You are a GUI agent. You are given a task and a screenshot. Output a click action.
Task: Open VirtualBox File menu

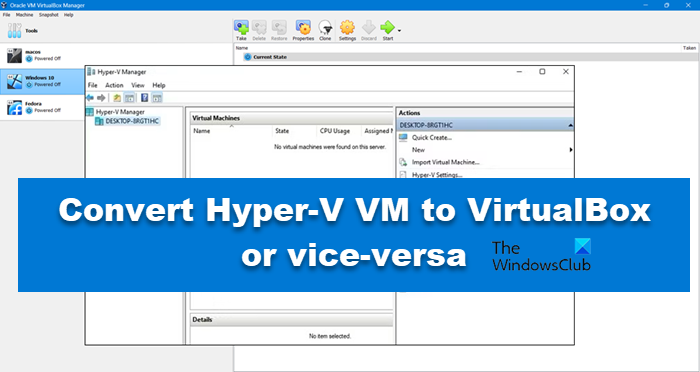[x=6, y=15]
